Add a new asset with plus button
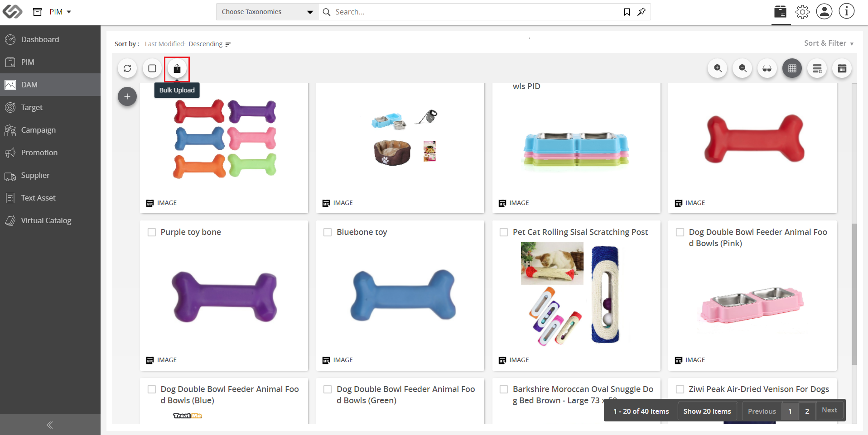 click(127, 96)
